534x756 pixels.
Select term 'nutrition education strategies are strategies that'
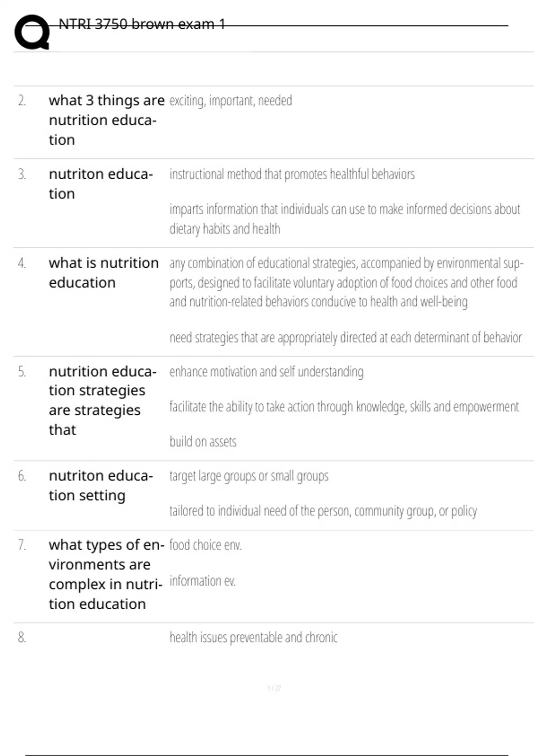pos(103,400)
